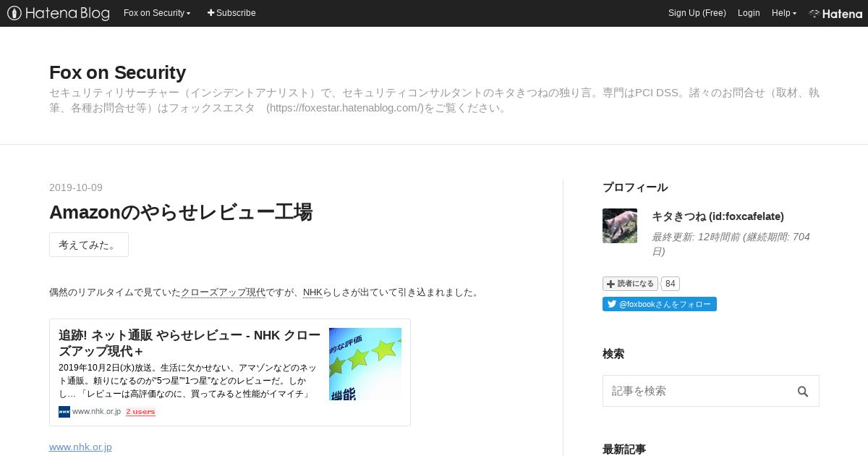Image resolution: width=868 pixels, height=456 pixels.
Task: Select the 最新記事 heading
Action: [624, 449]
